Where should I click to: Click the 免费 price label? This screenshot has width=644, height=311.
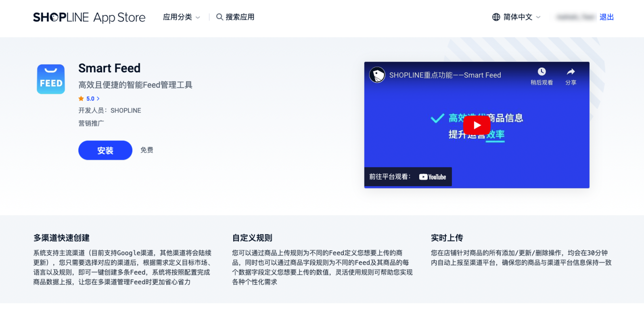(147, 150)
